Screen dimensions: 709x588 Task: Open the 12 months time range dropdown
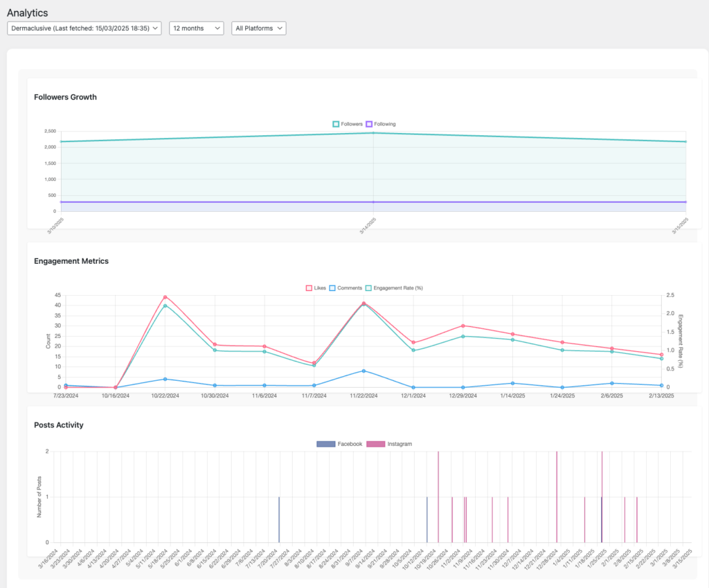pyautogui.click(x=197, y=28)
